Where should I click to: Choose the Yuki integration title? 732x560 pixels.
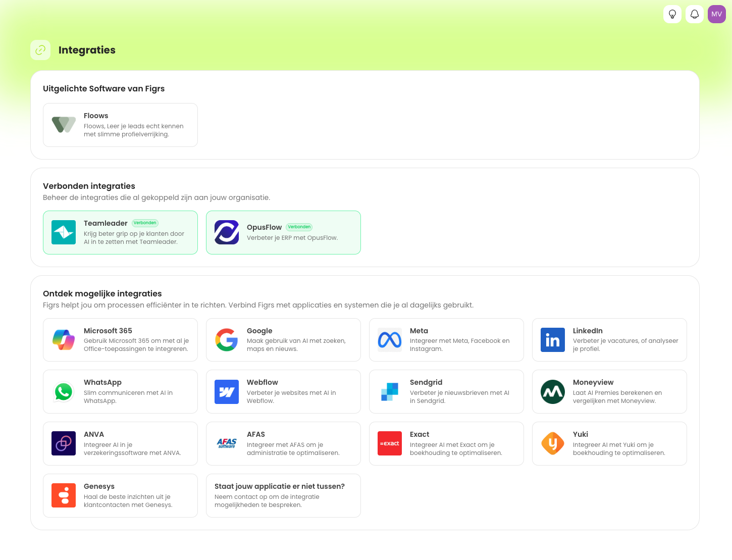(581, 434)
